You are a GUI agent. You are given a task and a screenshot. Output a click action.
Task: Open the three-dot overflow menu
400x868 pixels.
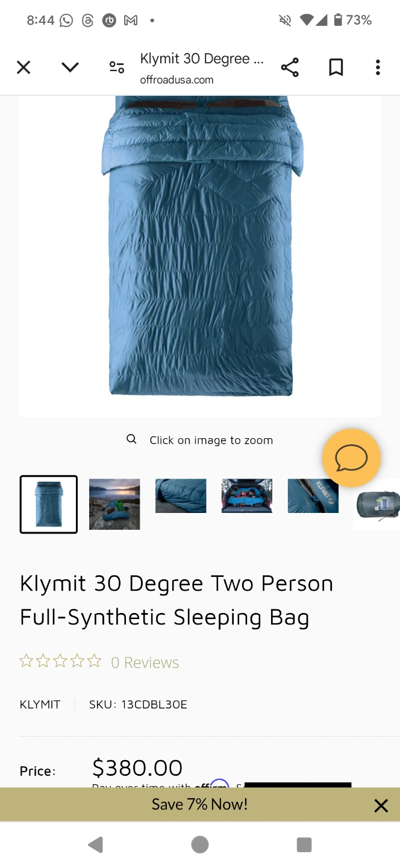378,68
